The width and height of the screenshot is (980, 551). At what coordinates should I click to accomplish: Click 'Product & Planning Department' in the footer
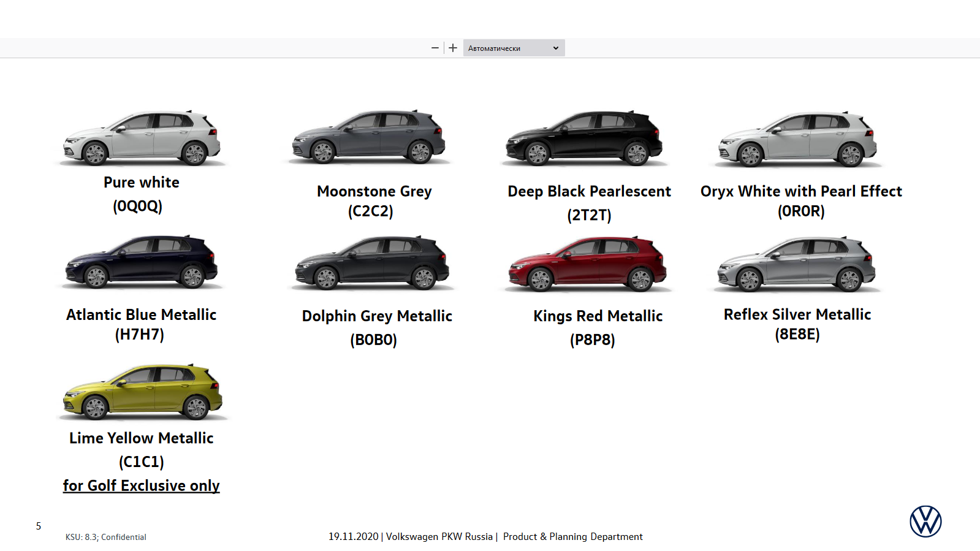pyautogui.click(x=573, y=536)
